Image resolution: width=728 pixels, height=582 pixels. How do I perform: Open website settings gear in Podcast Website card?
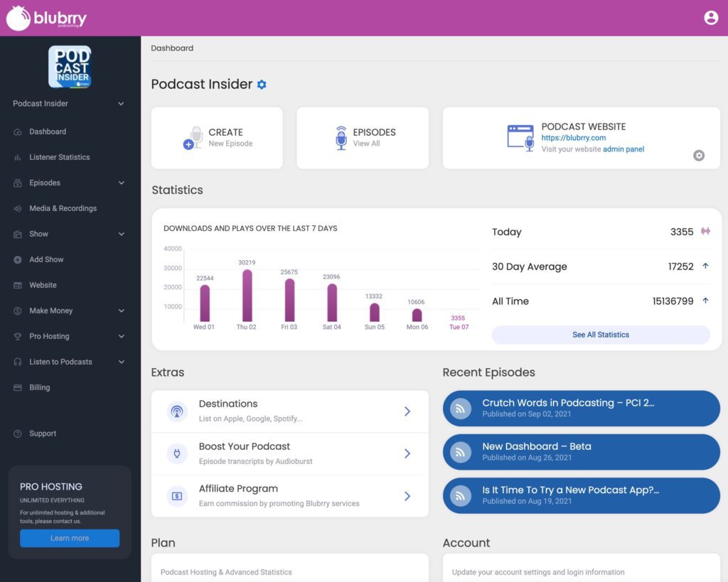coord(699,156)
